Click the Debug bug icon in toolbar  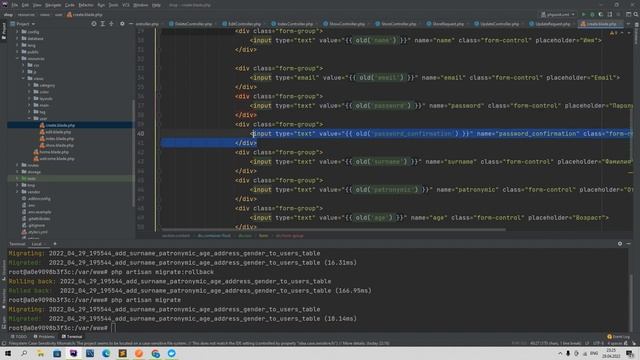point(592,14)
